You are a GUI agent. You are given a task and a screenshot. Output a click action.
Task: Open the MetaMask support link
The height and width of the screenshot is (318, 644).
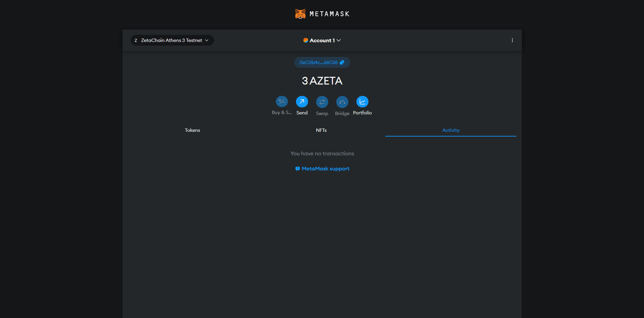click(x=325, y=169)
